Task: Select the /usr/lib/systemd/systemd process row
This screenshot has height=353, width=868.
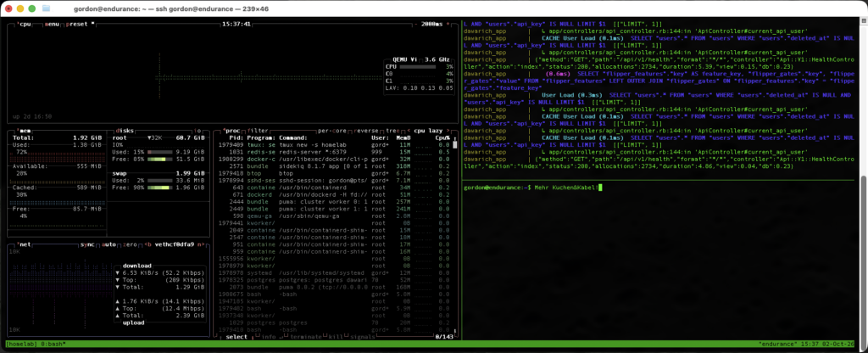Action: click(x=334, y=273)
